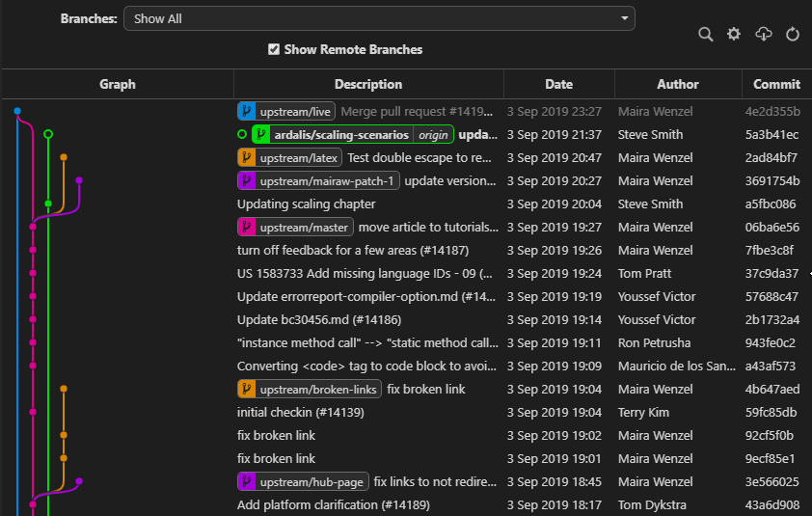Click the upstream/hub-page branch label
812x516 pixels.
pos(311,481)
